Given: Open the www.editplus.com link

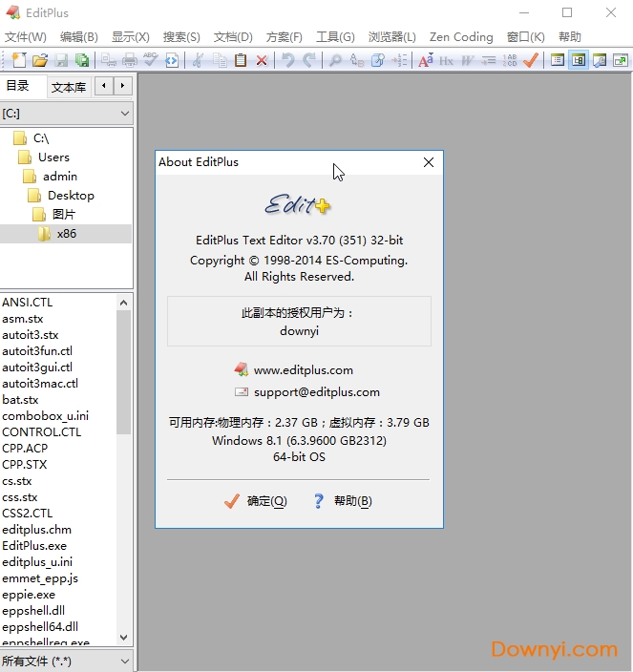Looking at the screenshot, I should 304,369.
